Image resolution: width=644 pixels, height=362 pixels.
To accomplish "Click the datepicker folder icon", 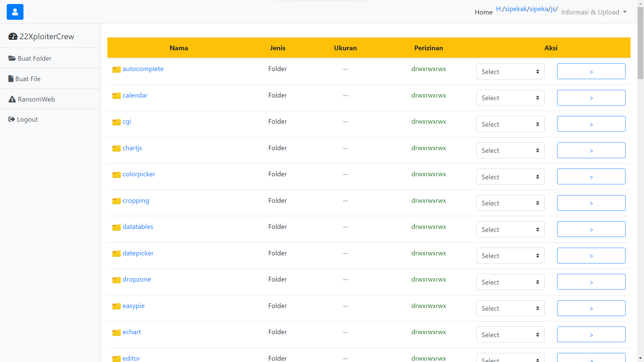I will [116, 254].
